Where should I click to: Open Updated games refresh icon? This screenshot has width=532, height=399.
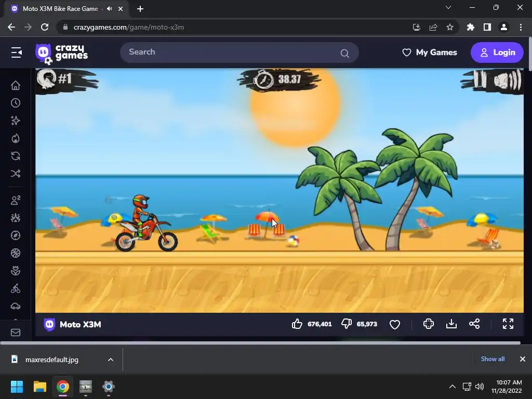click(16, 156)
